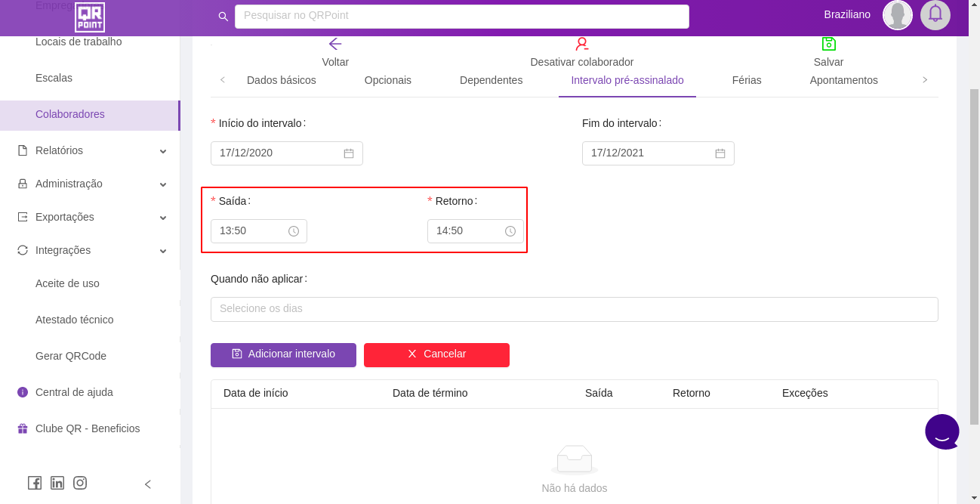Expand the Administração menu
This screenshot has width=980, height=504.
pyautogui.click(x=91, y=184)
